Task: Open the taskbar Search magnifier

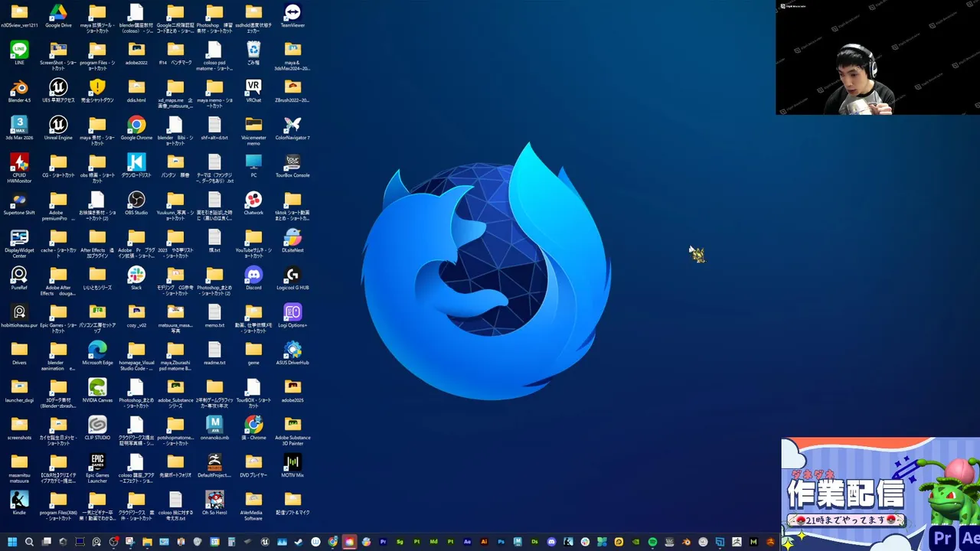Action: tap(29, 542)
